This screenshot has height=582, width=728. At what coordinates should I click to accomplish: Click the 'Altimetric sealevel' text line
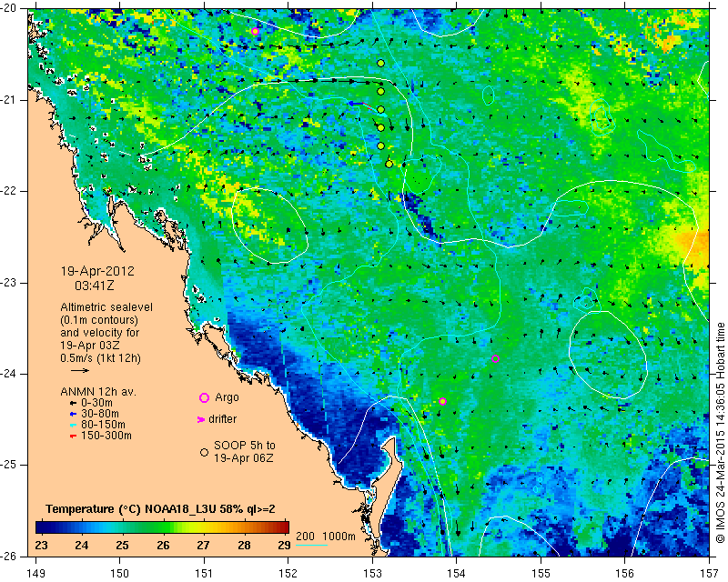coord(106,307)
